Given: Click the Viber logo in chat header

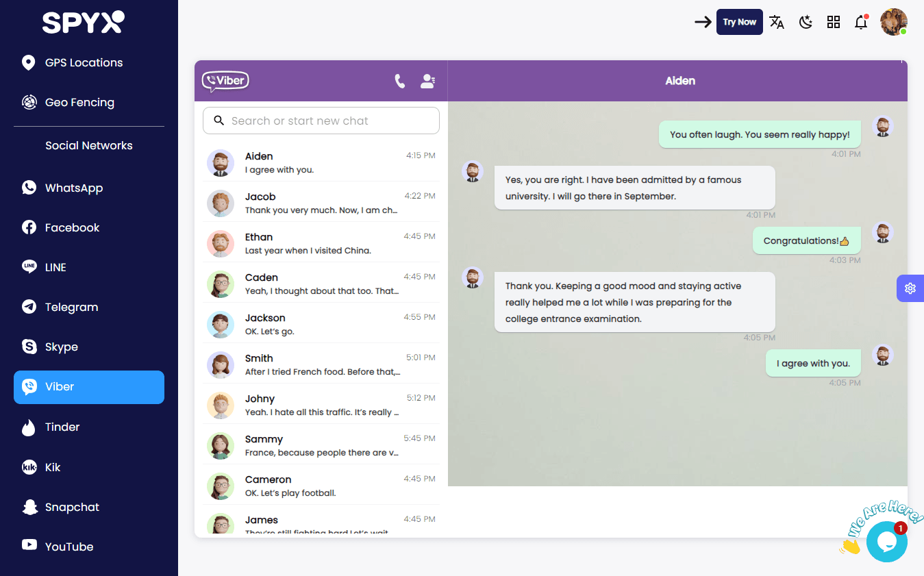Looking at the screenshot, I should 225,81.
